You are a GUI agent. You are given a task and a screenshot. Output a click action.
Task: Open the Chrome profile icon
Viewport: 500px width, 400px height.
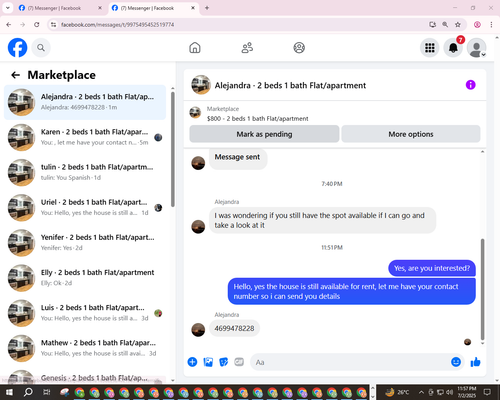[x=477, y=24]
